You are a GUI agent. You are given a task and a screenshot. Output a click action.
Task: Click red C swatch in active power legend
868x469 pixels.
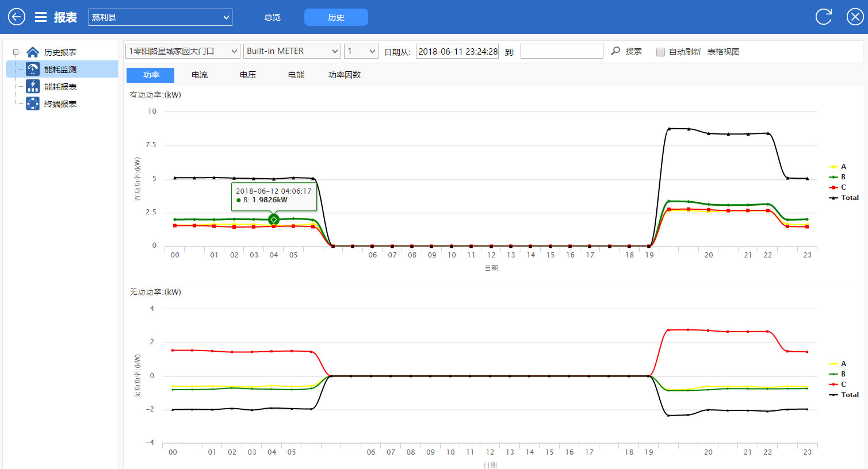pyautogui.click(x=833, y=187)
